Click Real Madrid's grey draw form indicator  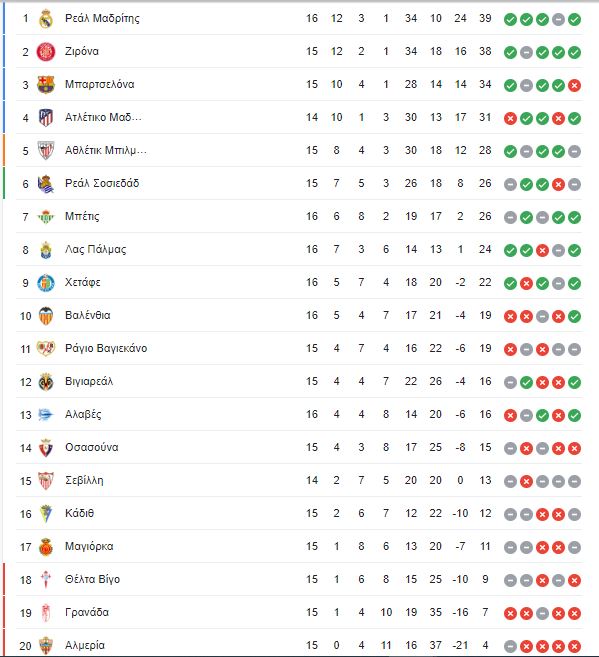558,19
